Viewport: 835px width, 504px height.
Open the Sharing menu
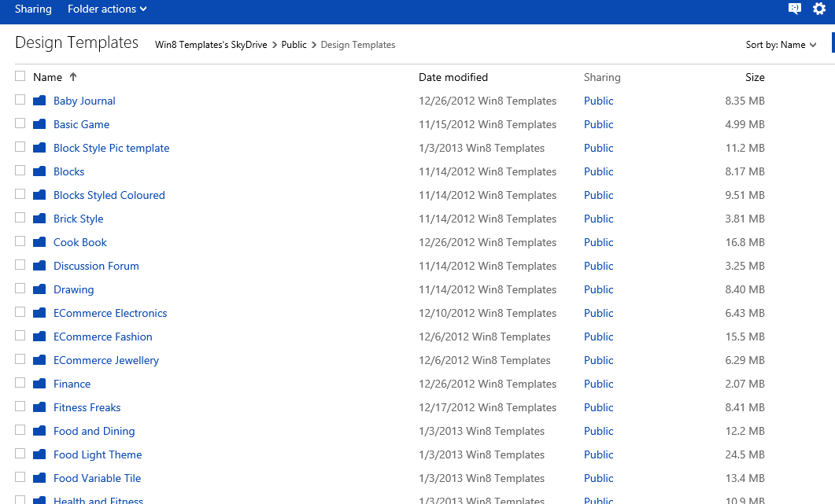[x=33, y=9]
